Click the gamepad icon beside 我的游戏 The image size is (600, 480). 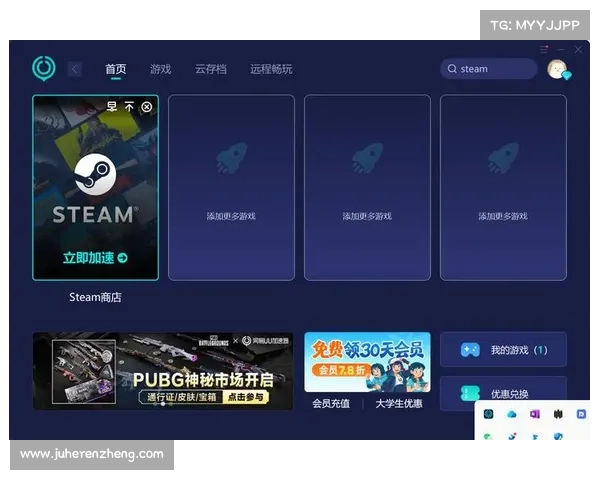click(x=470, y=350)
